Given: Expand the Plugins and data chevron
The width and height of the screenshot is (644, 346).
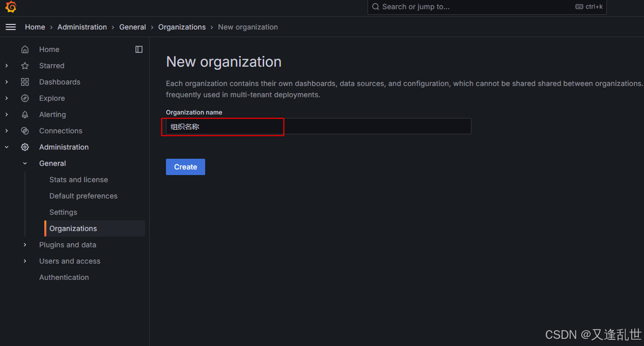Looking at the screenshot, I should [x=25, y=245].
